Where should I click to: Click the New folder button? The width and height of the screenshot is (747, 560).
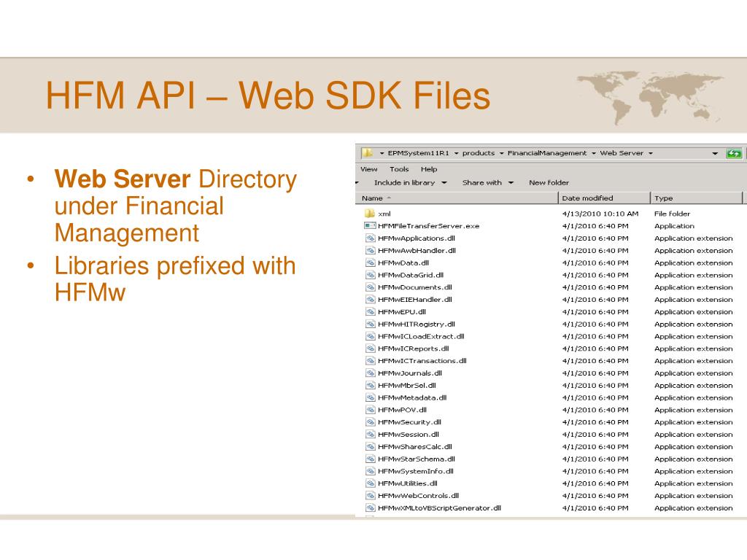click(x=549, y=182)
